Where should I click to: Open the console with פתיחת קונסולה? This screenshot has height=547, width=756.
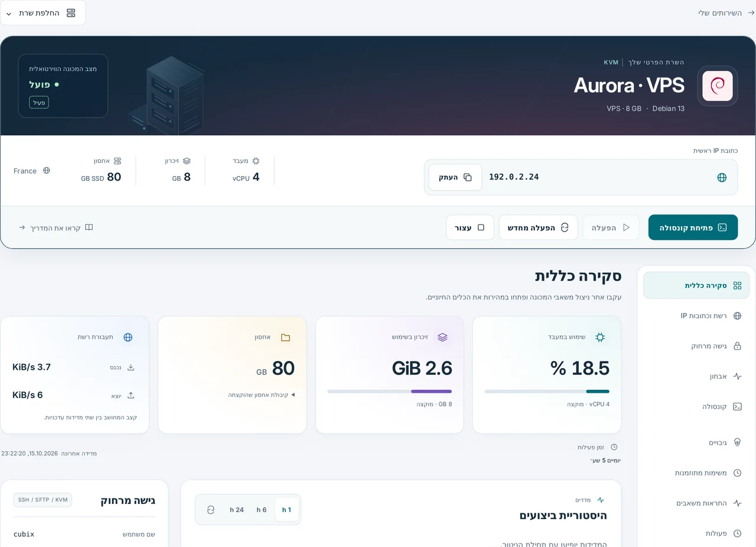click(x=693, y=227)
